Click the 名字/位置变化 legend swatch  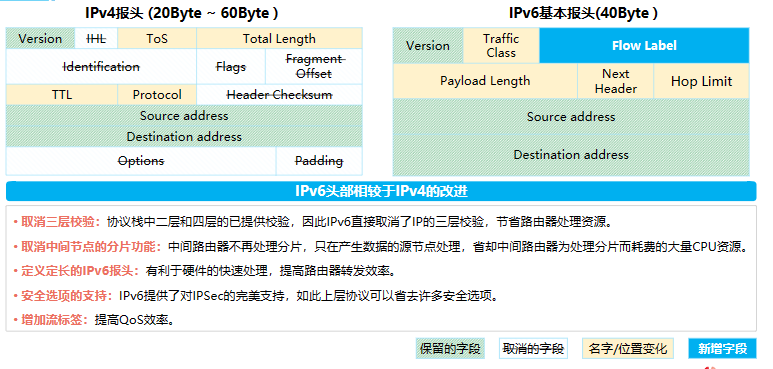tap(628, 349)
